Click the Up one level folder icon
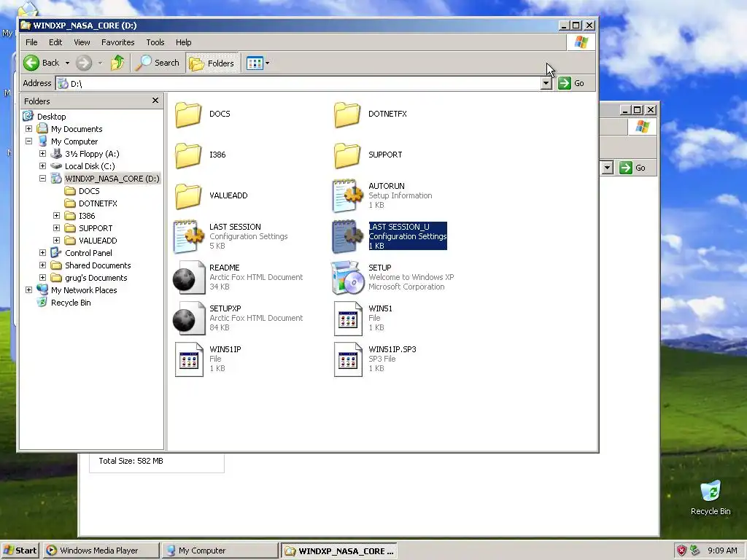The width and height of the screenshot is (747, 560). click(117, 63)
